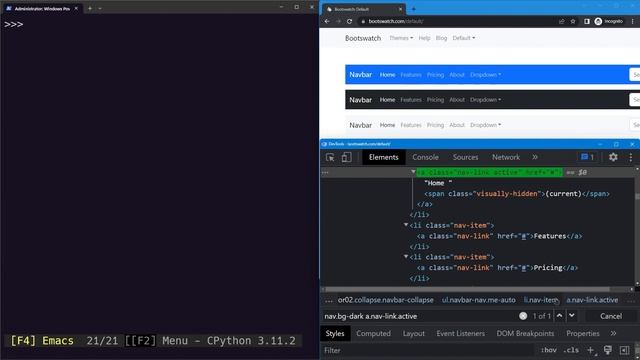Toggle the :hov element state panel
640x360 pixels.
[x=548, y=350]
